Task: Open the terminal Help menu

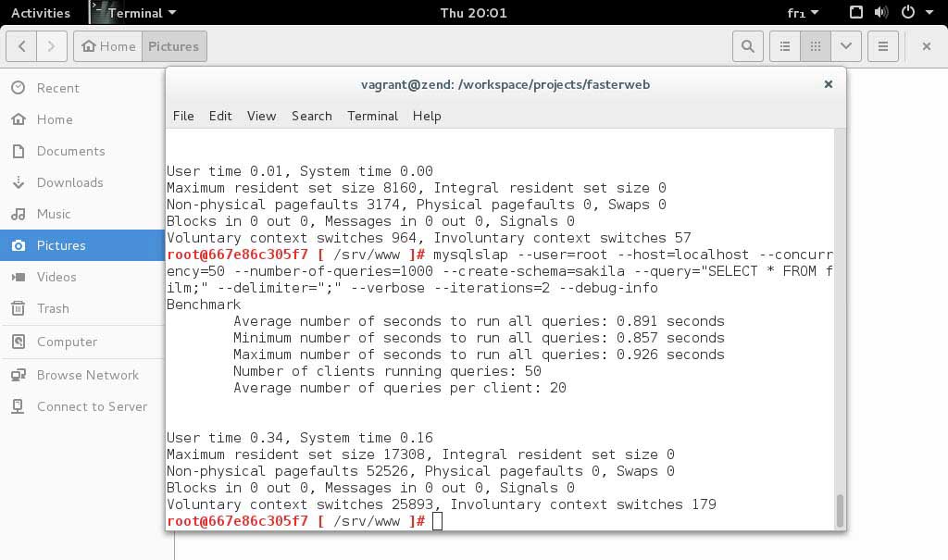Action: click(427, 116)
